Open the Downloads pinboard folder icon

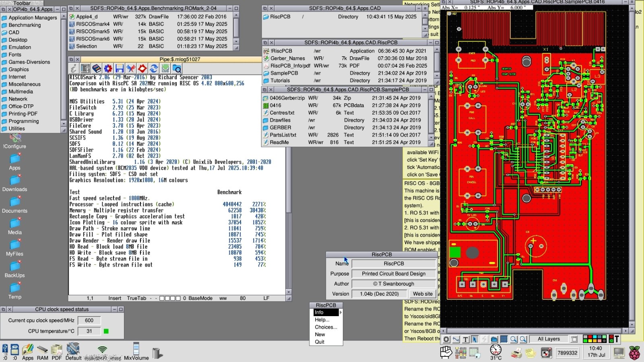15,183
